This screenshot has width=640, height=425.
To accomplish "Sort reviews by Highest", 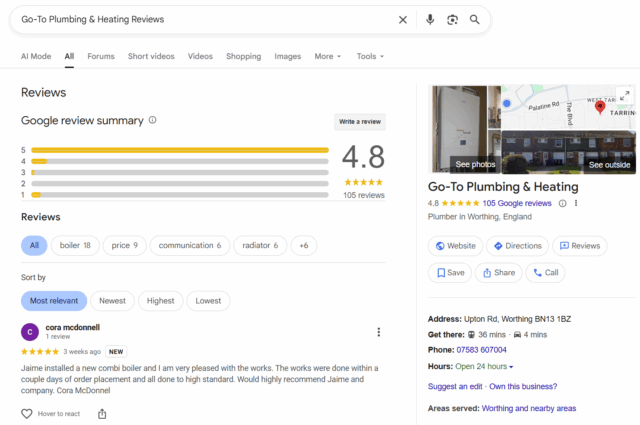I will pos(160,301).
